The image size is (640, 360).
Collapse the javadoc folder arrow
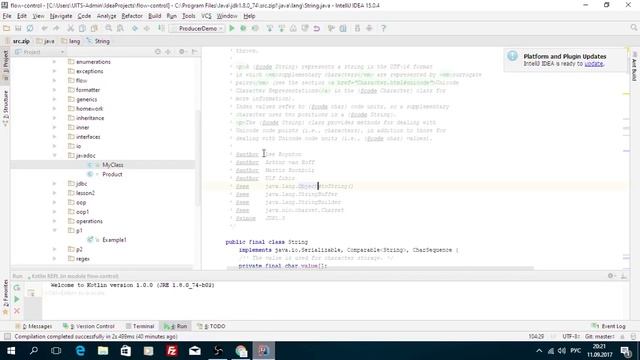(x=54, y=156)
